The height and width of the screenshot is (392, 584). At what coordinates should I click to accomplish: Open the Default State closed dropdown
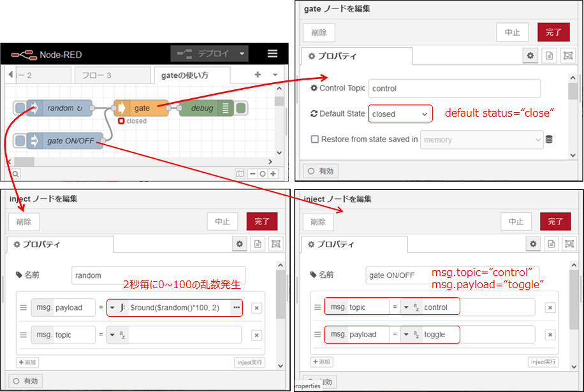tap(400, 114)
